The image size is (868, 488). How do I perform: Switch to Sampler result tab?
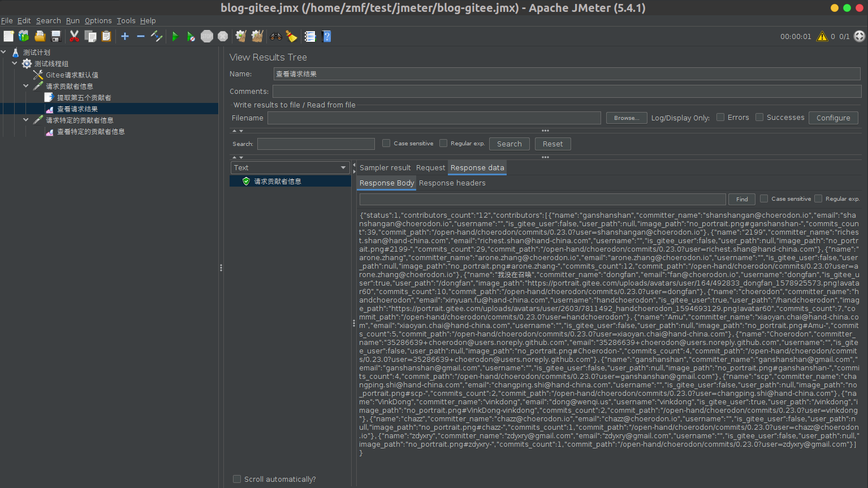pyautogui.click(x=385, y=167)
